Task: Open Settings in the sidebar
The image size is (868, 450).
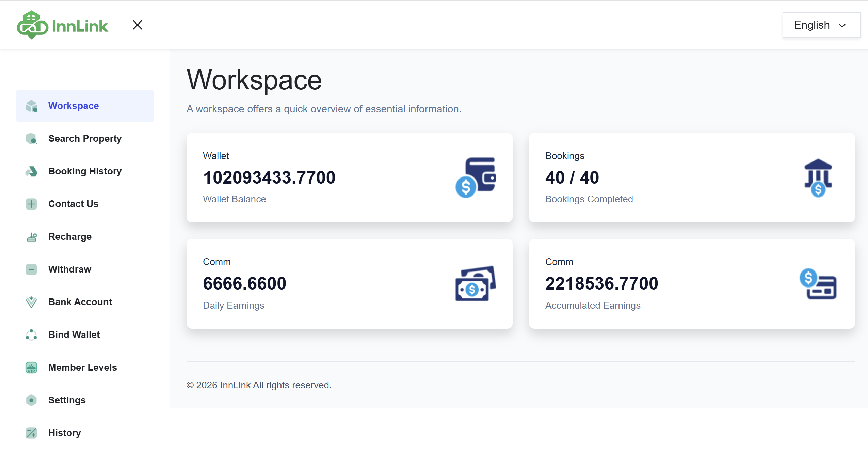Action: coord(67,400)
